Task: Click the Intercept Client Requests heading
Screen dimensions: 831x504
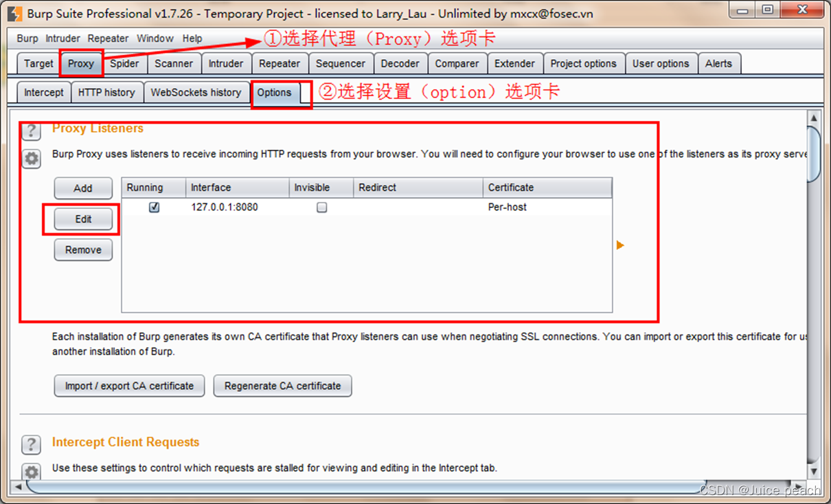Action: coord(126,442)
